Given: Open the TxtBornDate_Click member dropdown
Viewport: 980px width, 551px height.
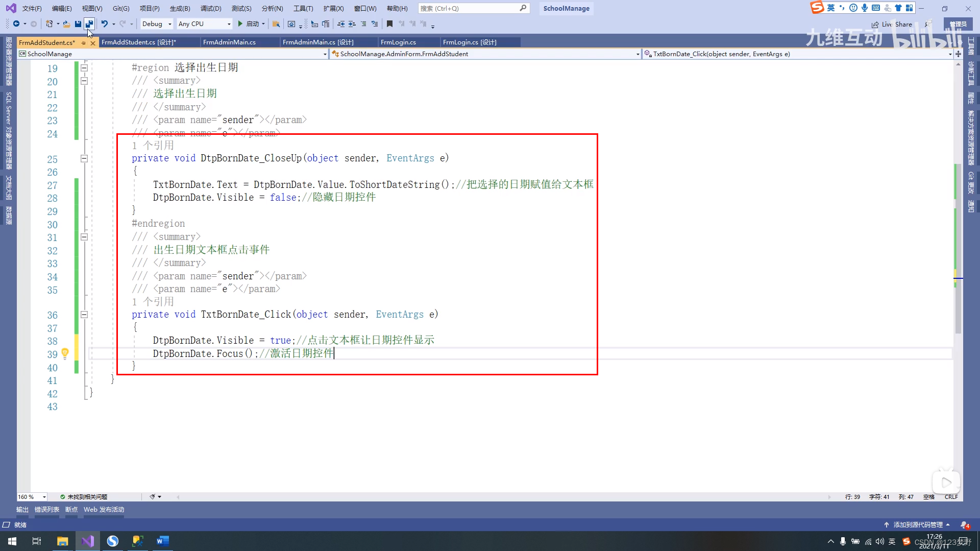Looking at the screenshot, I should 798,54.
